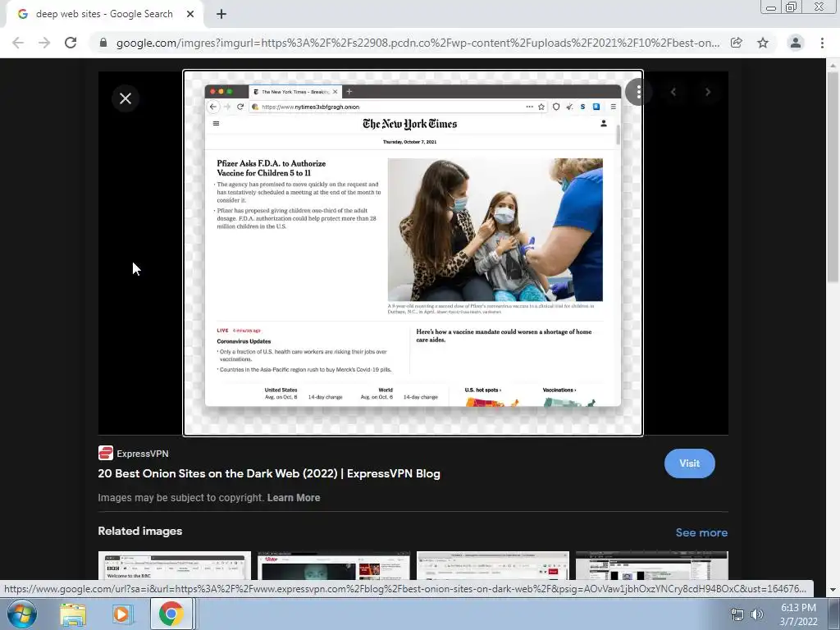Open the third related image thumbnail
This screenshot has height=630, width=840.
coord(493,566)
